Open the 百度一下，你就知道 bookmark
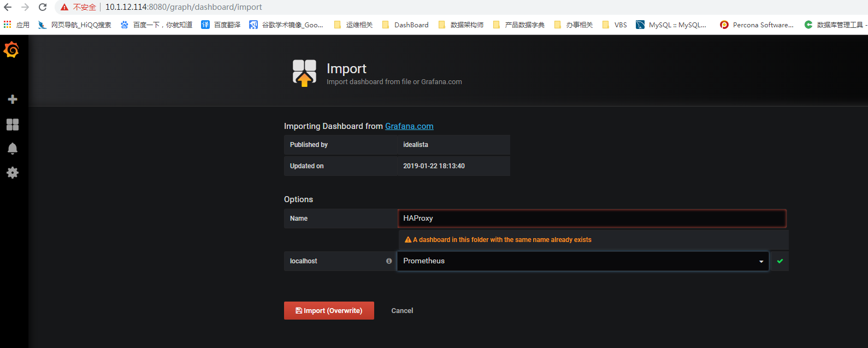Screen dimensions: 868x348 (156, 25)
